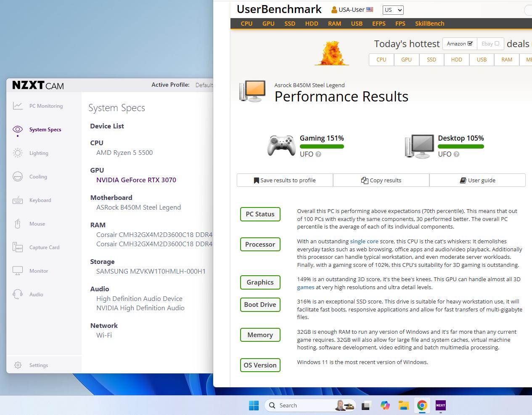The width and height of the screenshot is (532, 415).
Task: Open SSD in the UserBenchmark dark nav bar
Action: tap(290, 24)
